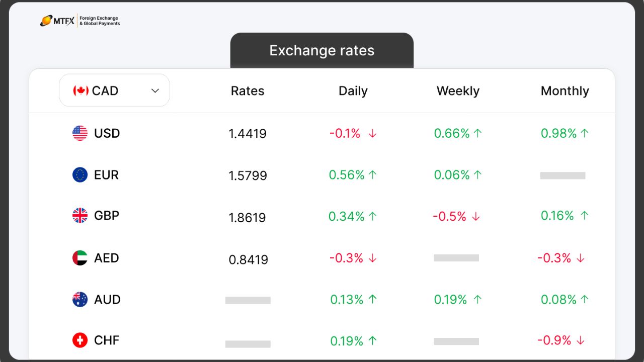Viewport: 644px width, 362px height.
Task: Click the GBP United Kingdom flag icon
Action: 79,216
